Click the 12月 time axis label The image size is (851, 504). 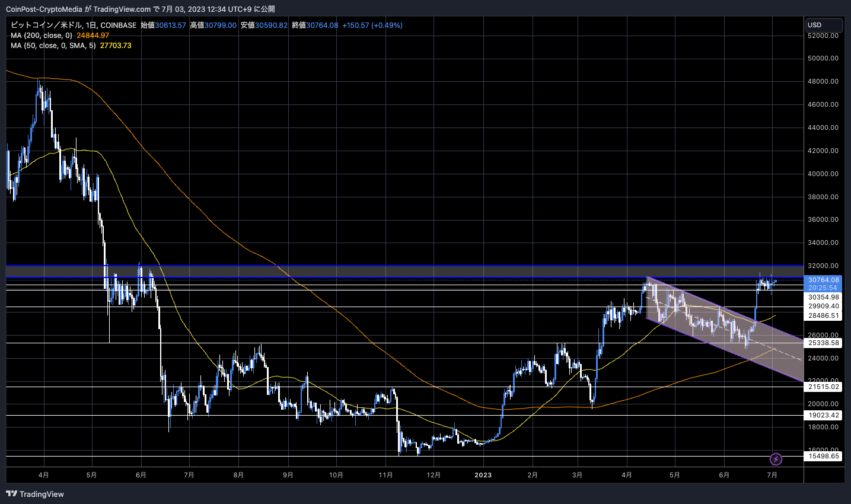tap(434, 475)
